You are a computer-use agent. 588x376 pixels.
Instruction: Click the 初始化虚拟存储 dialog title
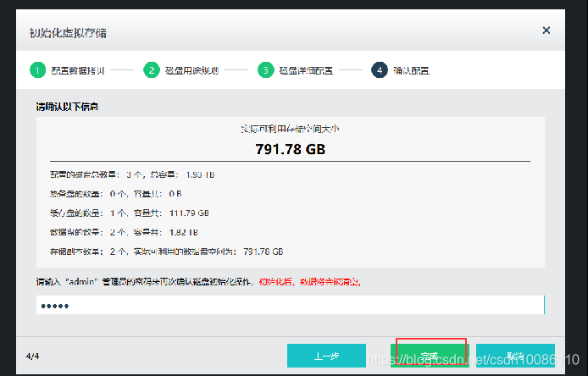(x=68, y=33)
